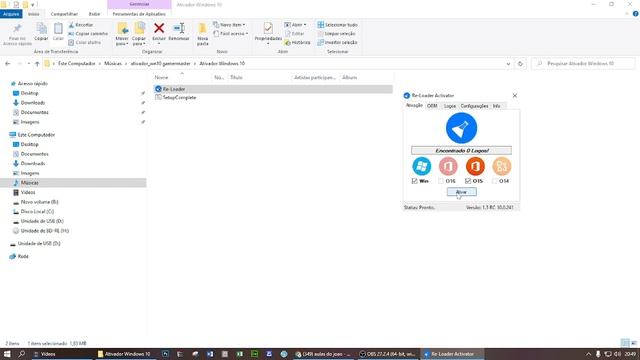The image size is (640, 360).
Task: Open Ferramentas de Aplicativo tab
Action: click(x=139, y=14)
